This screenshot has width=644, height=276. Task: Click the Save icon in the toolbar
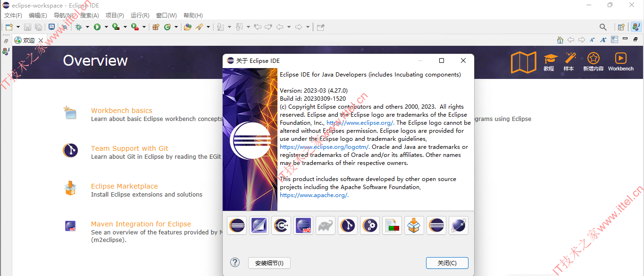[27, 27]
